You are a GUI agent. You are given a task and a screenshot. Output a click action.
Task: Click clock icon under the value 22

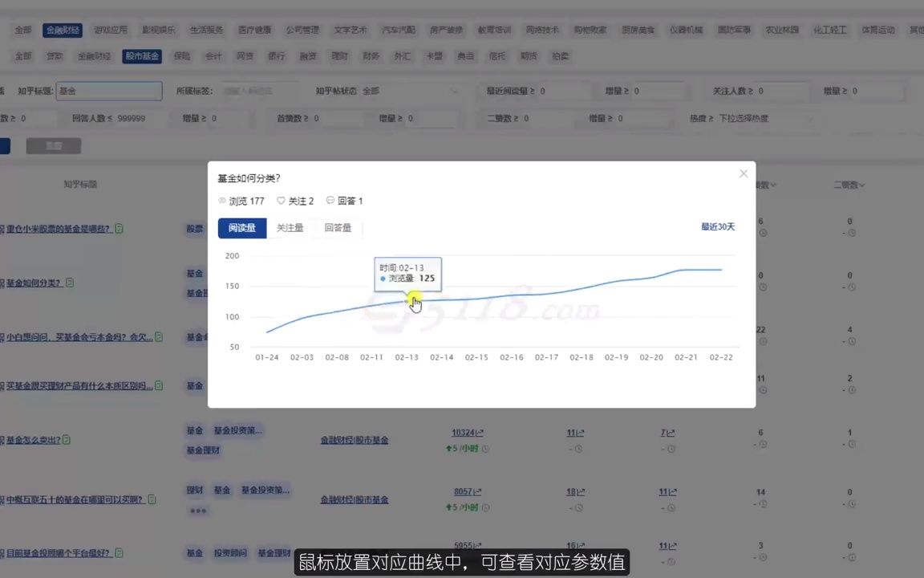click(763, 341)
